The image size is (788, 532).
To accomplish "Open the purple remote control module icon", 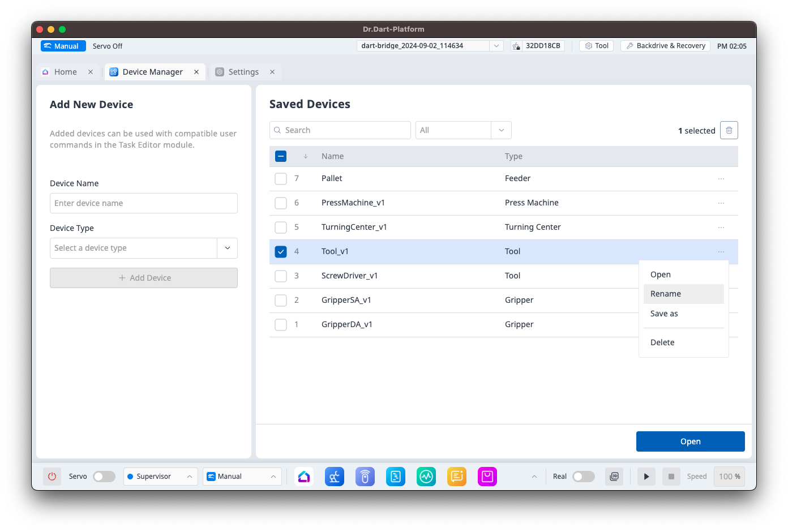I will click(x=365, y=477).
